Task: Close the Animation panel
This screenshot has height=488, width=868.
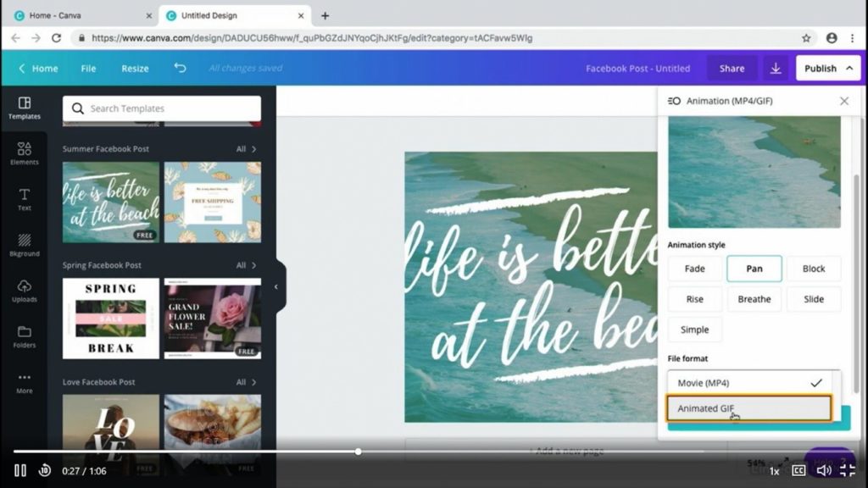Action: [843, 101]
